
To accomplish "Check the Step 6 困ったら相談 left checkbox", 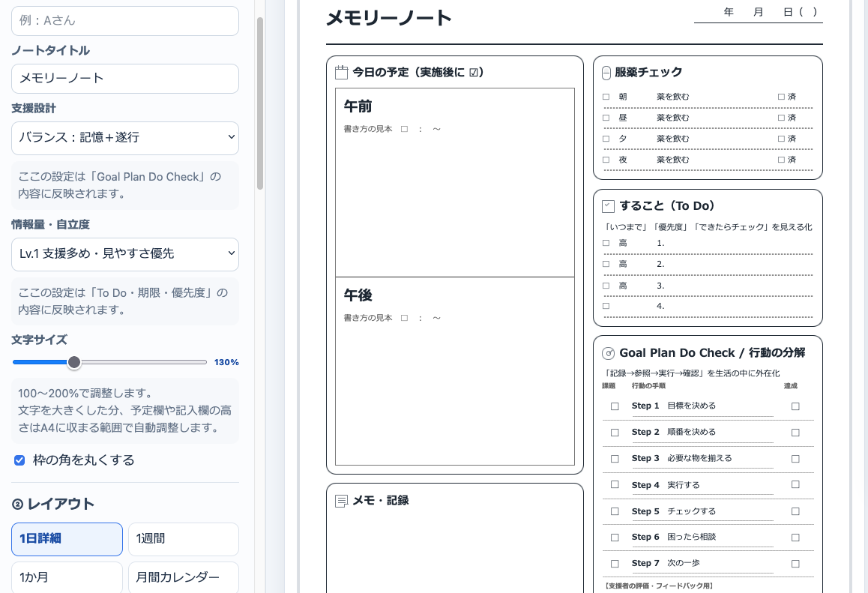I will pos(615,538).
